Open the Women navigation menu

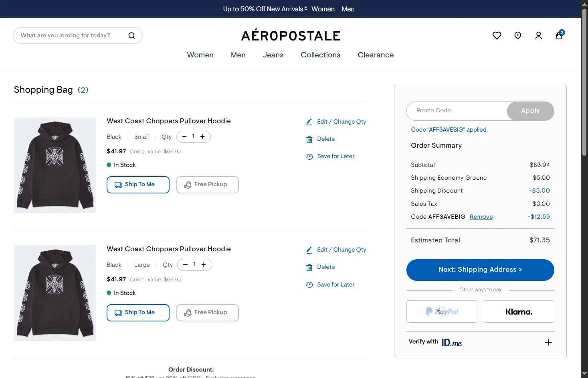200,55
